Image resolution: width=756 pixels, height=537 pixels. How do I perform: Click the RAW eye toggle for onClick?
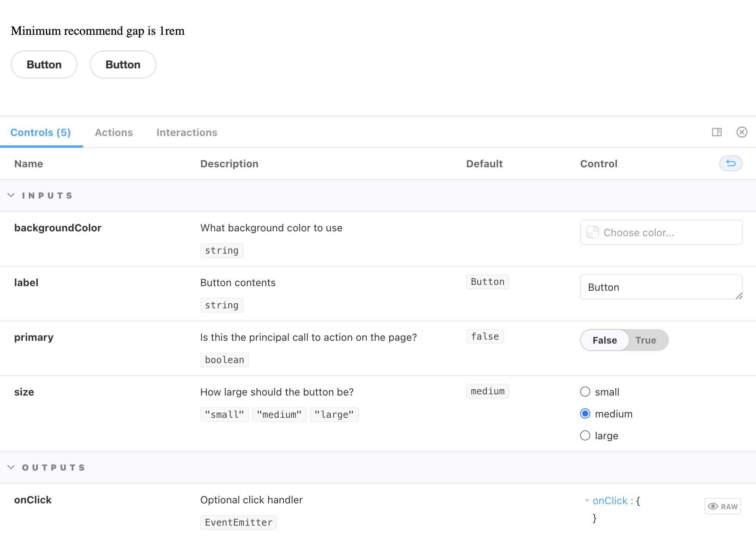pos(722,506)
